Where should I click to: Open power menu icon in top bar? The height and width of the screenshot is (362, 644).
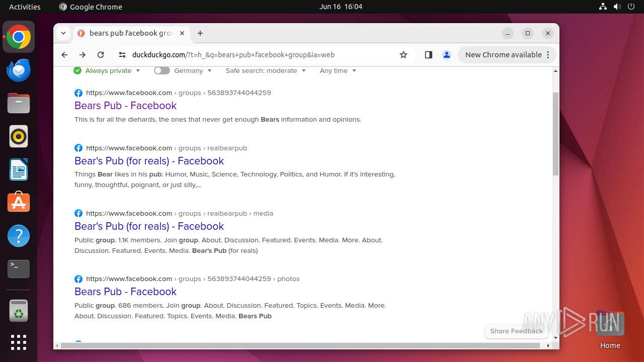coord(631,7)
